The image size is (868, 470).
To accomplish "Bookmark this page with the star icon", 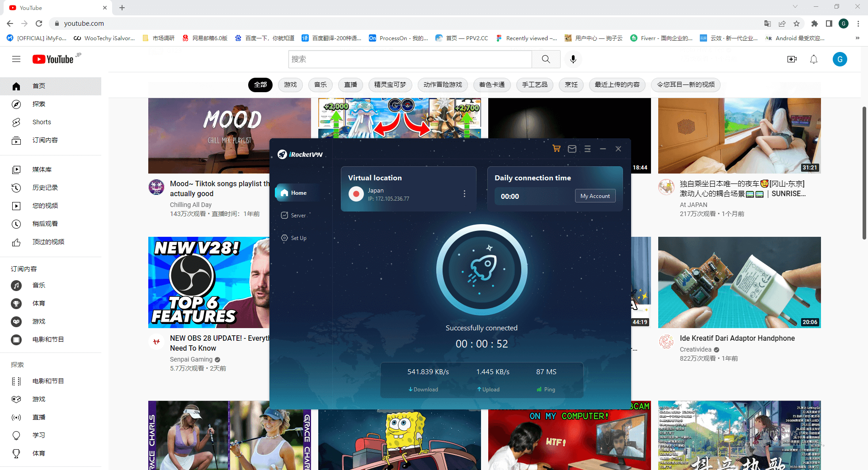I will 797,23.
